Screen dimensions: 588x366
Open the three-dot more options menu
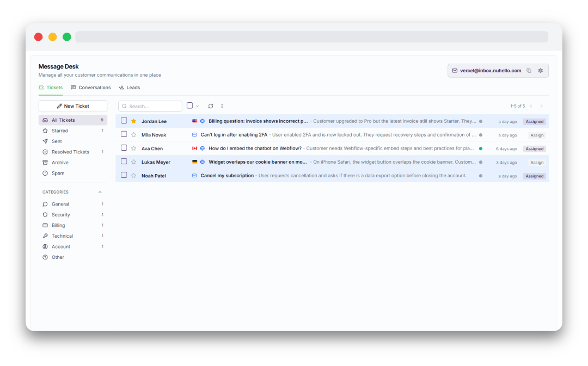[x=222, y=106]
